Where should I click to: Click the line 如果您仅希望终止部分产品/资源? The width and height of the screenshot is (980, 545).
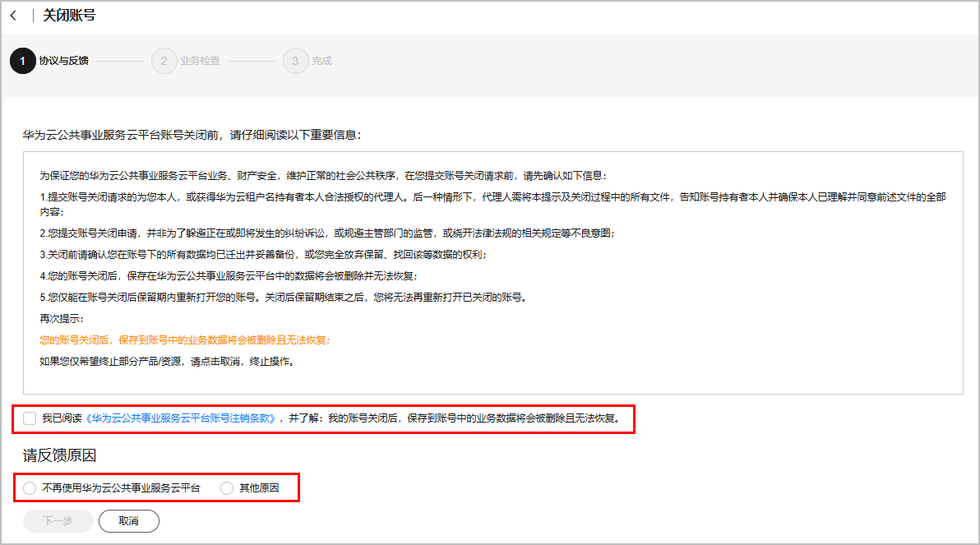[168, 361]
